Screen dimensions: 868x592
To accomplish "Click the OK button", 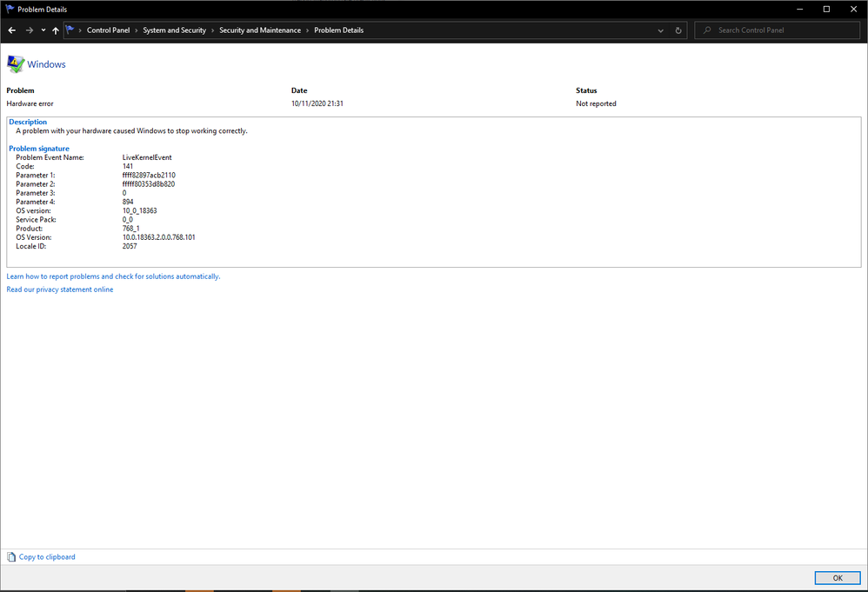I will (838, 577).
